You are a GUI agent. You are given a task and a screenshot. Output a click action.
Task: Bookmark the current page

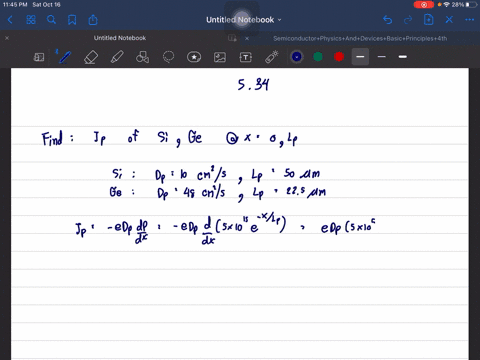72,20
